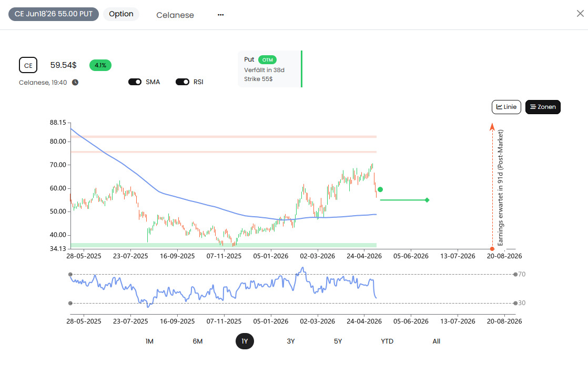588x373 pixels.
Task: Toggle the SMA indicator switch
Action: [x=135, y=82]
